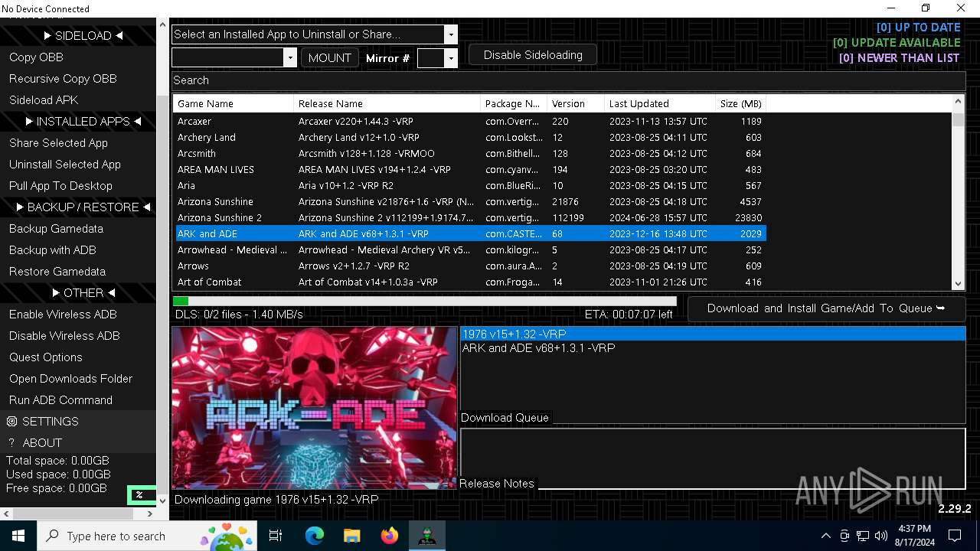980x551 pixels.
Task: Sort by Package Name column header
Action: tap(514, 103)
